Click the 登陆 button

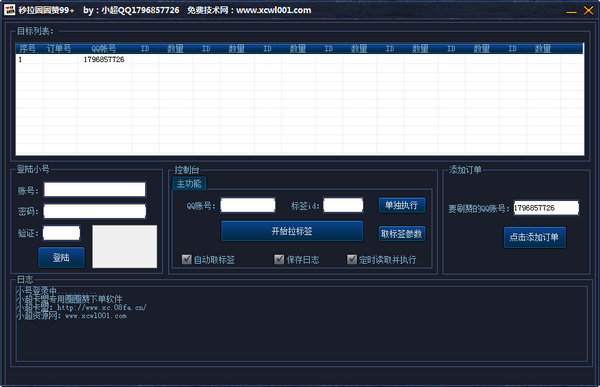click(61, 257)
